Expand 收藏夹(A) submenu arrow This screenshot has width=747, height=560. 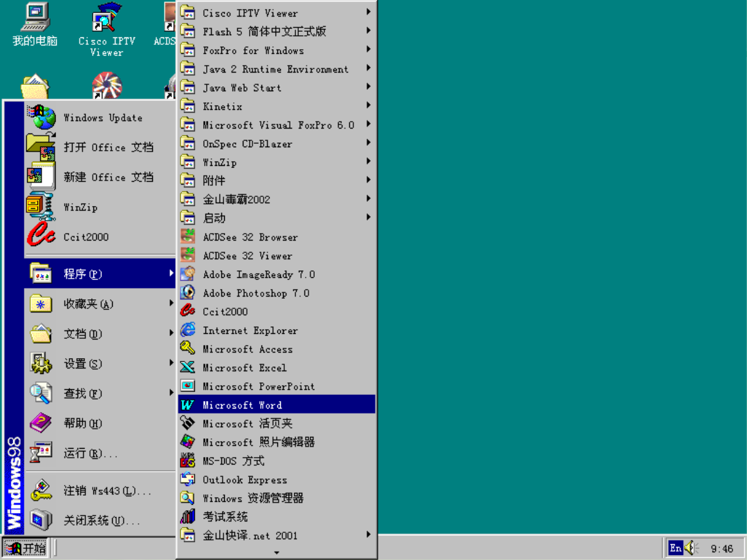coord(171,303)
